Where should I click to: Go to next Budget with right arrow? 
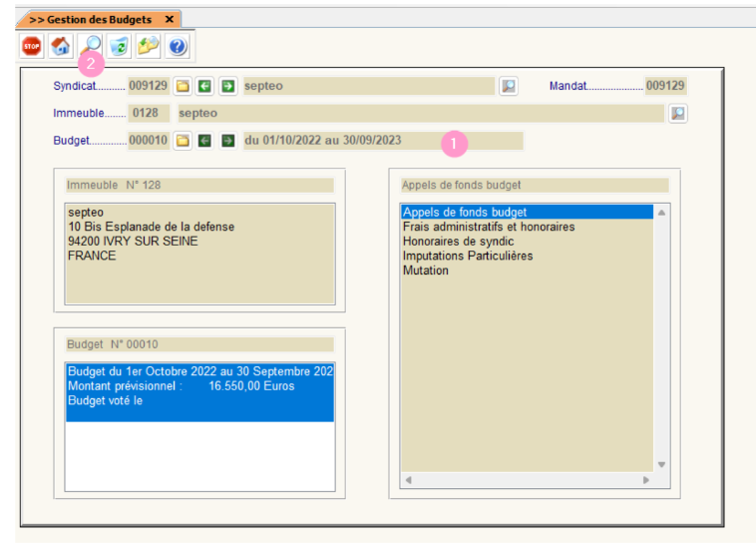click(227, 141)
